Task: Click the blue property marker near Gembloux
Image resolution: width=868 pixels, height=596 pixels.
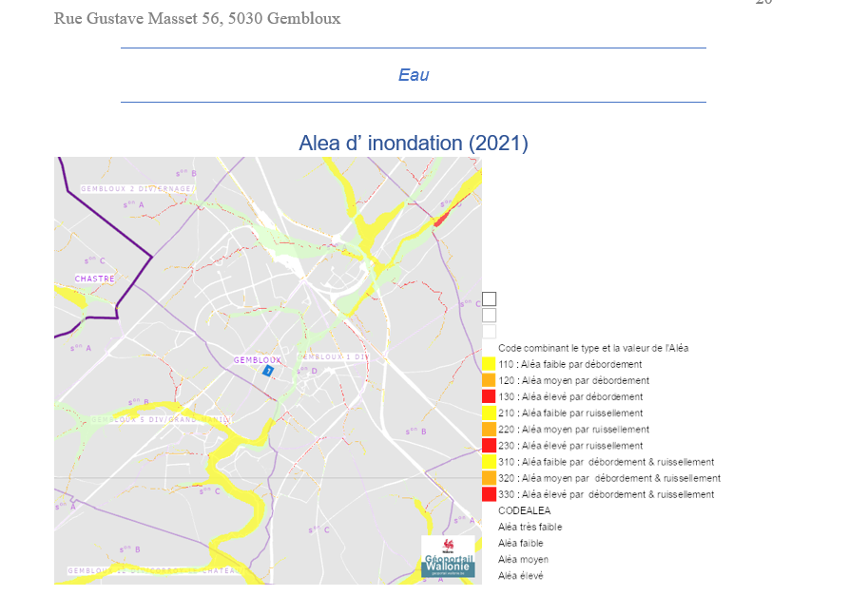Action: click(268, 371)
